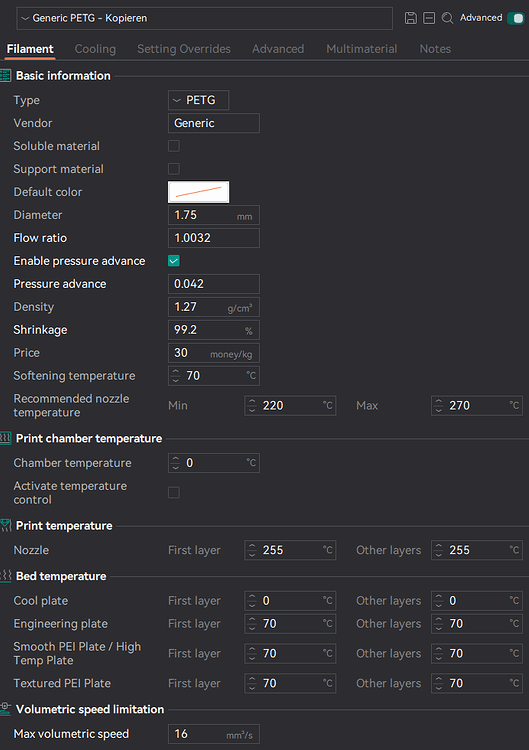Viewport: 529px width, 750px height.
Task: Click the delete preset icon
Action: pyautogui.click(x=429, y=18)
